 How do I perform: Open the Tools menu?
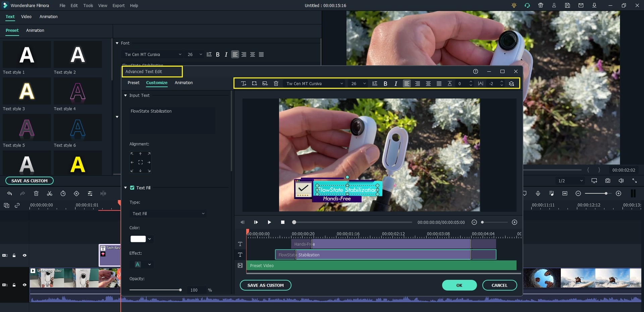[88, 5]
